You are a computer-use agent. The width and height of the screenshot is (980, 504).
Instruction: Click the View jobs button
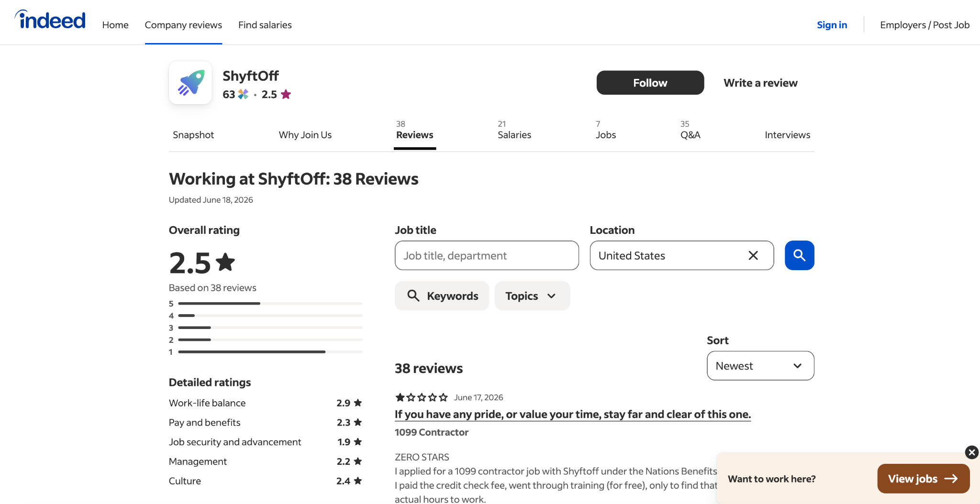pos(924,479)
